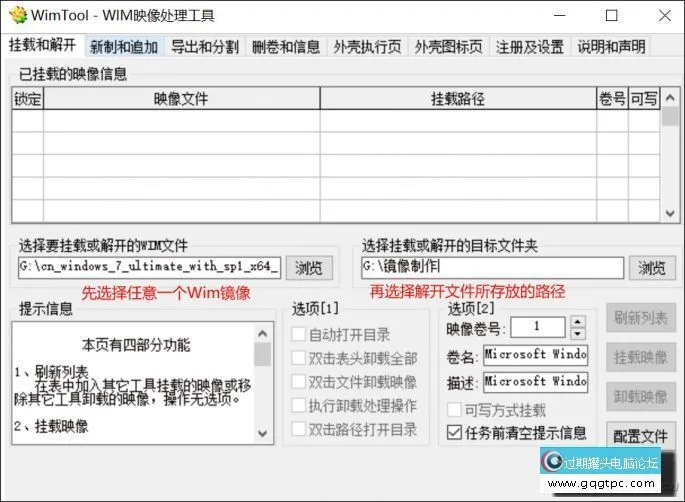Open the 外壳图标页 tab
Viewport: 685px width, 502px height.
tap(449, 47)
